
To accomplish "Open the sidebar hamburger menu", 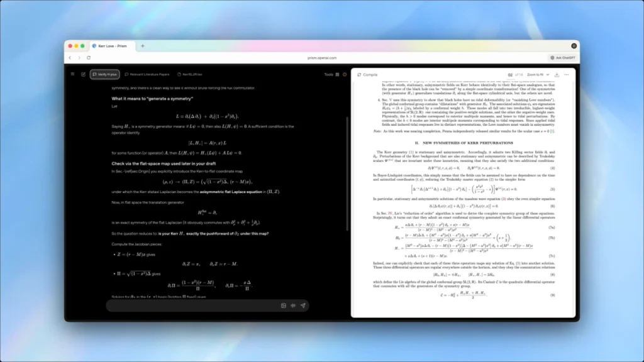I will click(x=72, y=74).
